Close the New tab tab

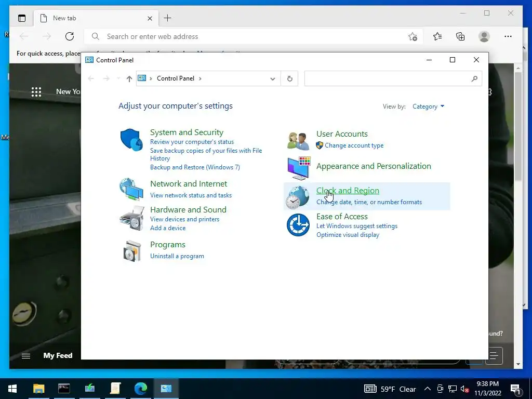pyautogui.click(x=150, y=18)
